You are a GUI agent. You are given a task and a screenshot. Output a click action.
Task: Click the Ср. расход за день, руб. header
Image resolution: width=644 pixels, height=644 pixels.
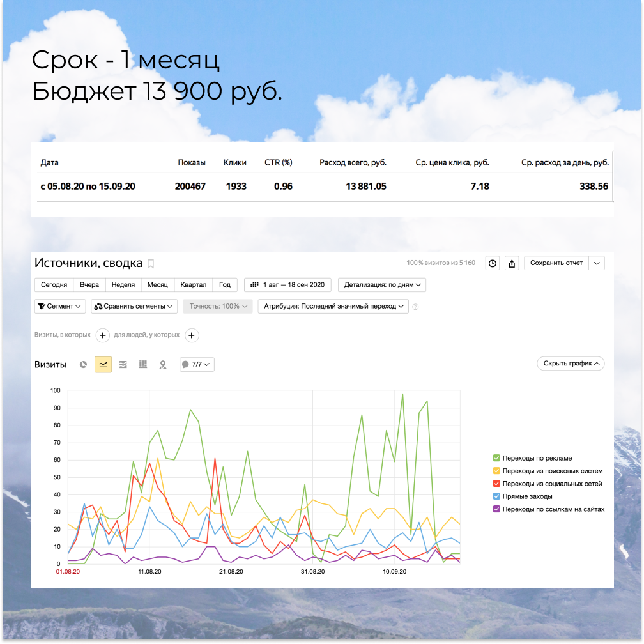click(565, 163)
